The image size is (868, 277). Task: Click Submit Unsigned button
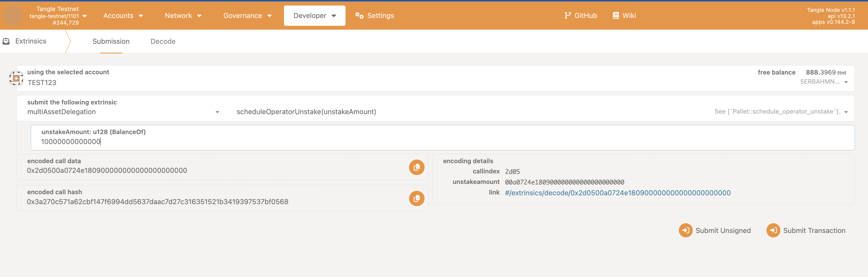(x=715, y=230)
